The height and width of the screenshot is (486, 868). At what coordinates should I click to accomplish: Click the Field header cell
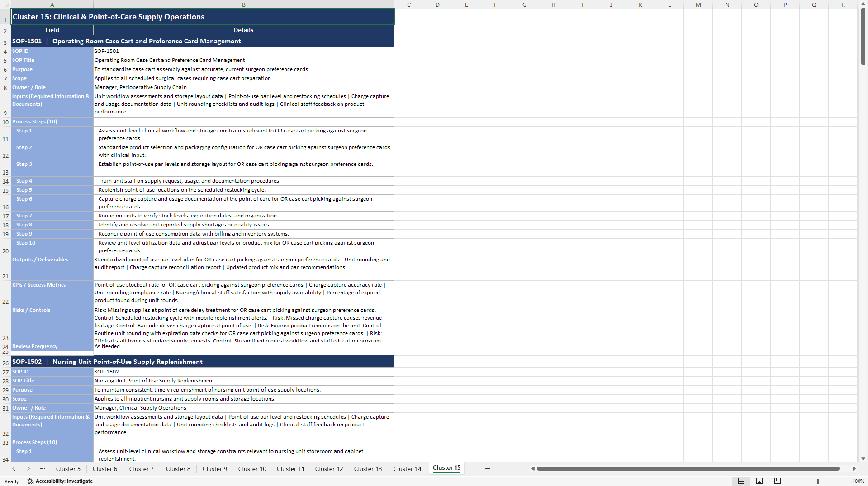point(52,30)
